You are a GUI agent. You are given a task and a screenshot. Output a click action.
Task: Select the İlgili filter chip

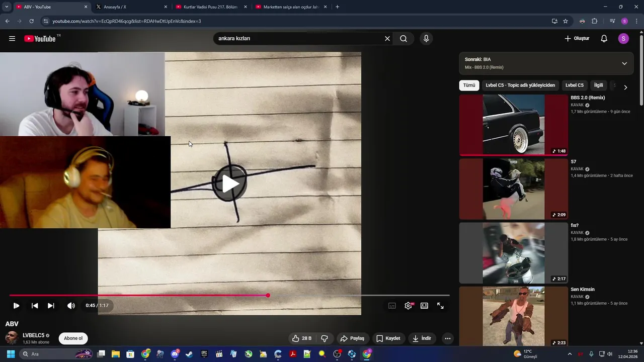click(x=598, y=85)
